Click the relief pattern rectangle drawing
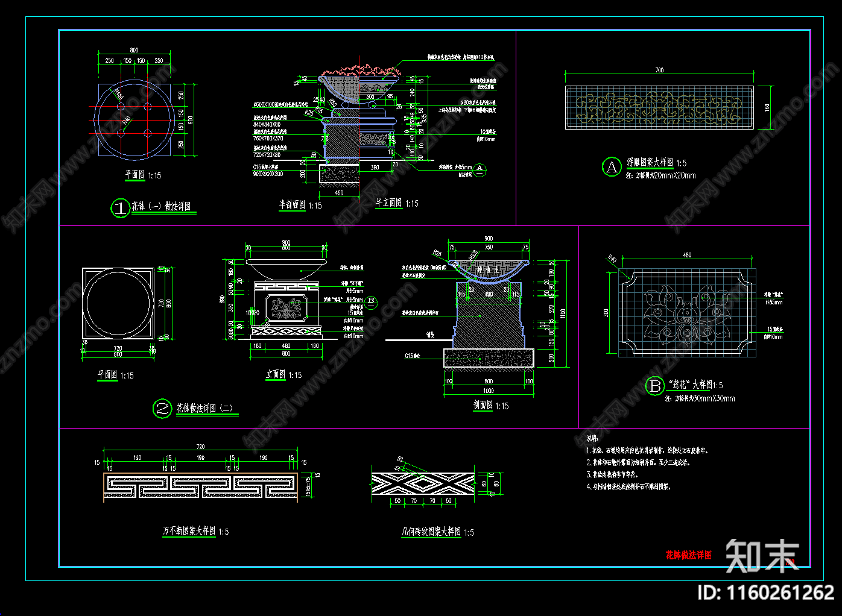842x616 pixels. pos(659,108)
